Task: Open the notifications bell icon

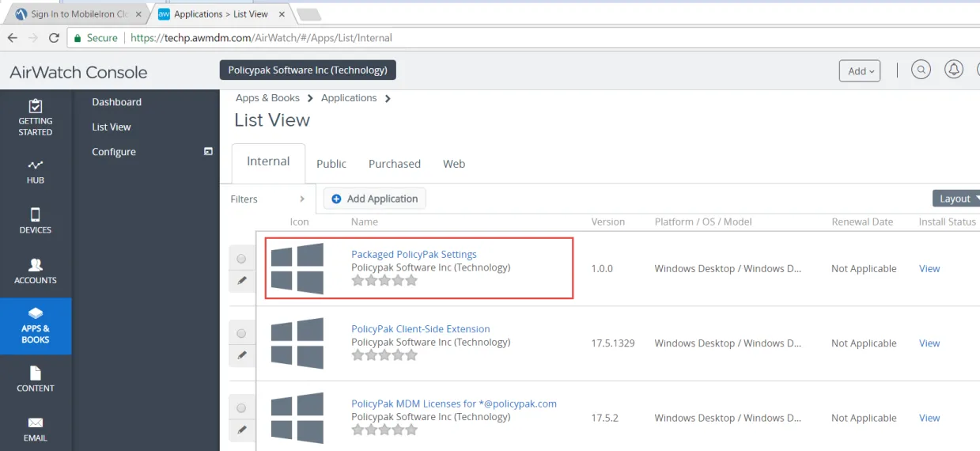Action: [955, 70]
